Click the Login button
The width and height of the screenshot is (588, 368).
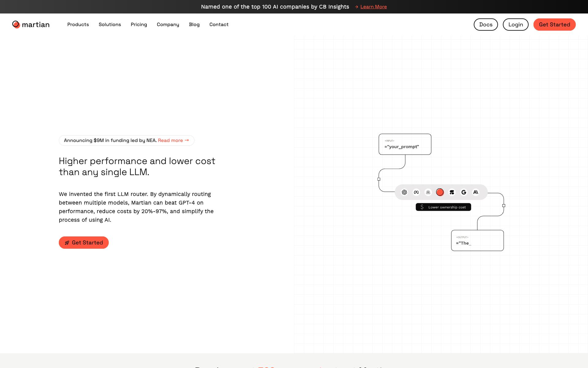click(515, 25)
